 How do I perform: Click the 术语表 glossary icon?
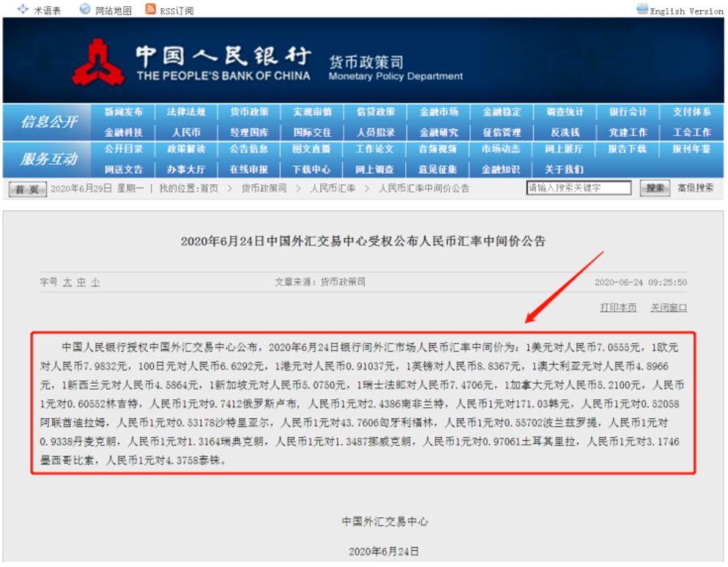point(23,9)
